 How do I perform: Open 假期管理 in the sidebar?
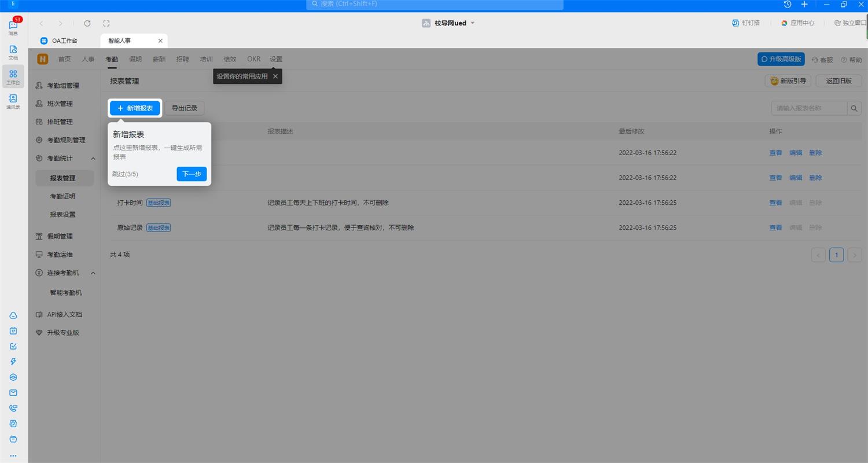[x=60, y=236]
